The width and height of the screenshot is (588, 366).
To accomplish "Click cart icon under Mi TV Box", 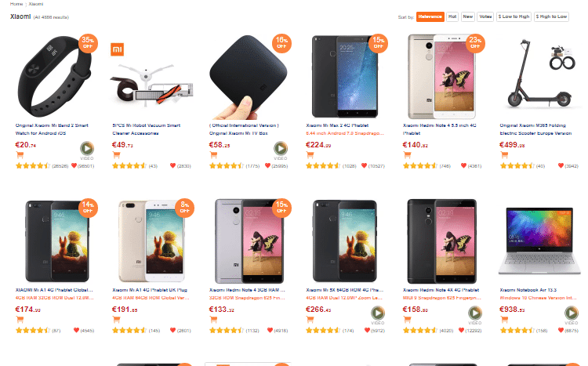I will (214, 154).
